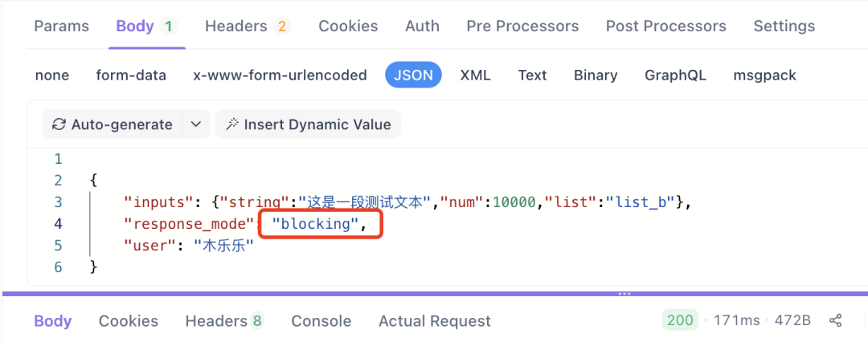The height and width of the screenshot is (342, 868).
Task: Open the request Settings tab
Action: tap(784, 26)
